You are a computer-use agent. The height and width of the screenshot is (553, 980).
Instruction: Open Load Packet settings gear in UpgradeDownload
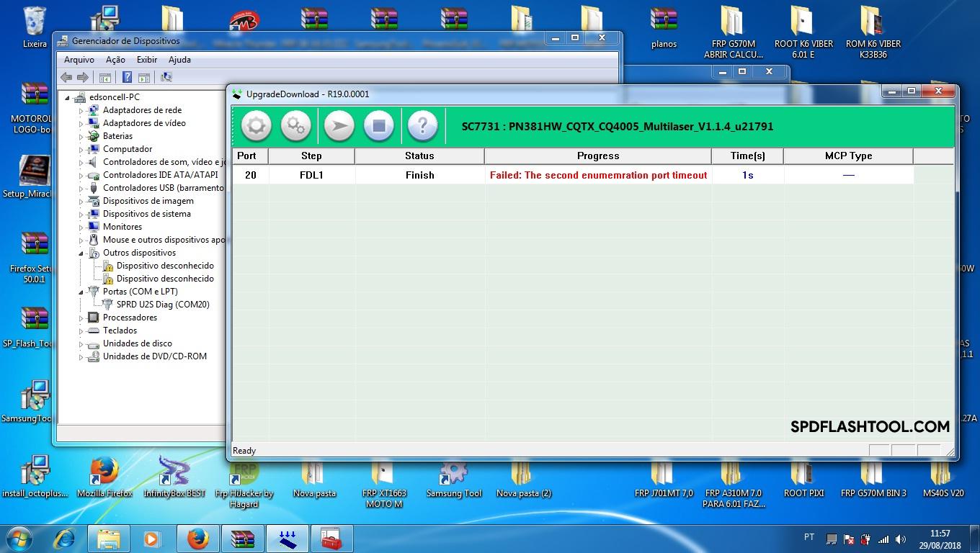point(256,126)
